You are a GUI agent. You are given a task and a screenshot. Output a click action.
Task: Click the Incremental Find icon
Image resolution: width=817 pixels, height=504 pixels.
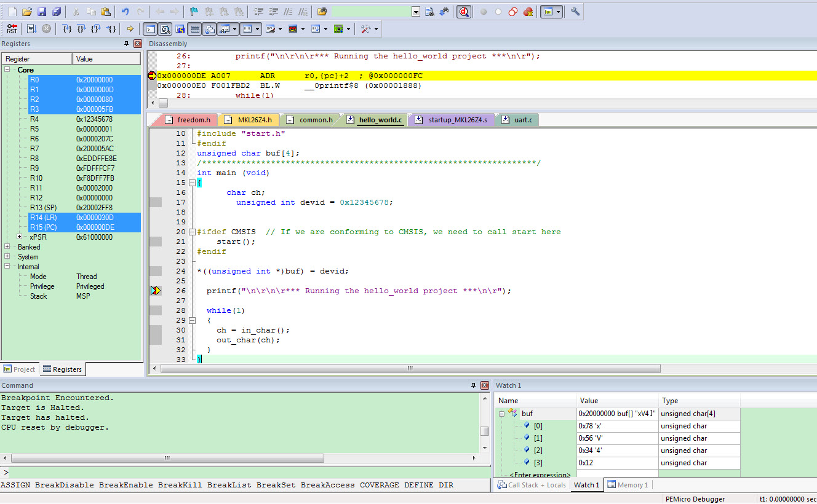[444, 12]
